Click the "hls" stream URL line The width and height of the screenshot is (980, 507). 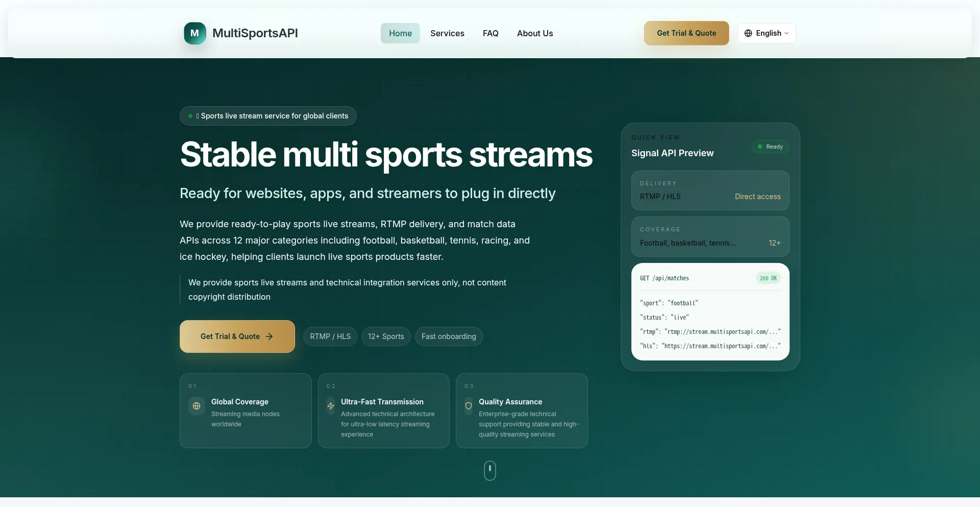click(x=710, y=346)
